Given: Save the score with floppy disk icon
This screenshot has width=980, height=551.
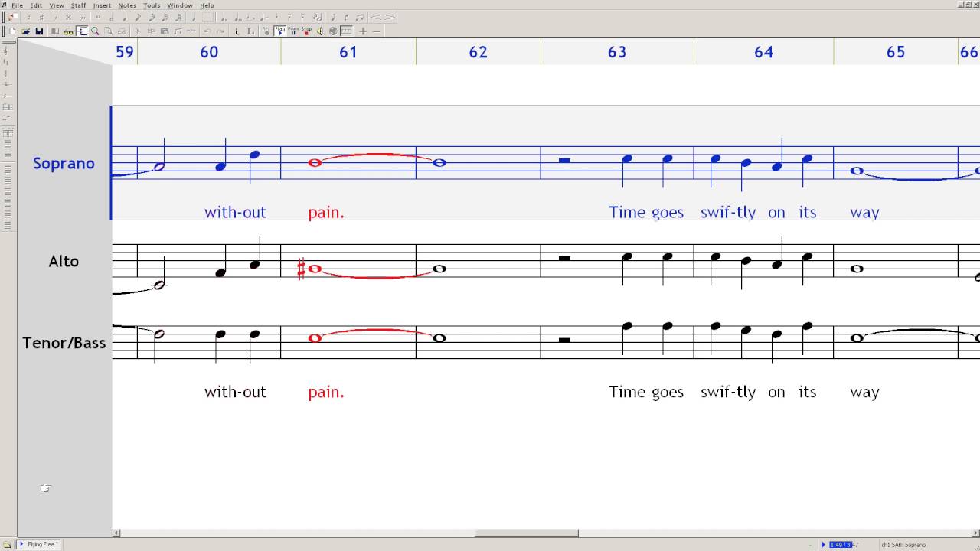Looking at the screenshot, I should (39, 31).
